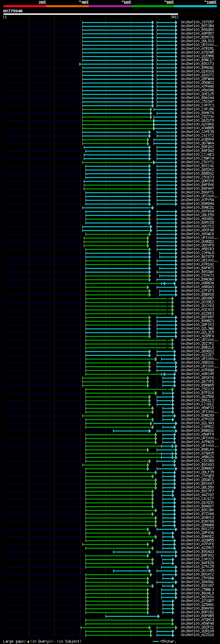Open hit UniRef100_Q9LSG3

click(197, 41)
